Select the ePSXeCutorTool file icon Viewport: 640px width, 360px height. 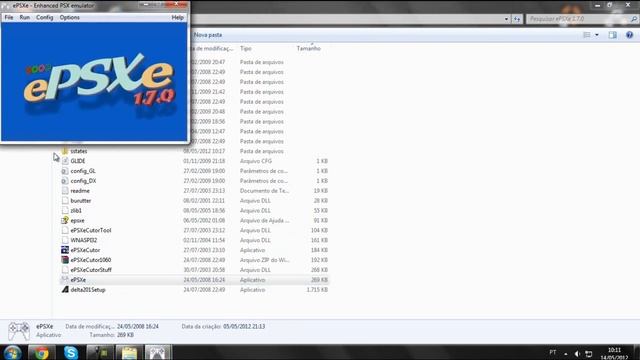tap(65, 230)
